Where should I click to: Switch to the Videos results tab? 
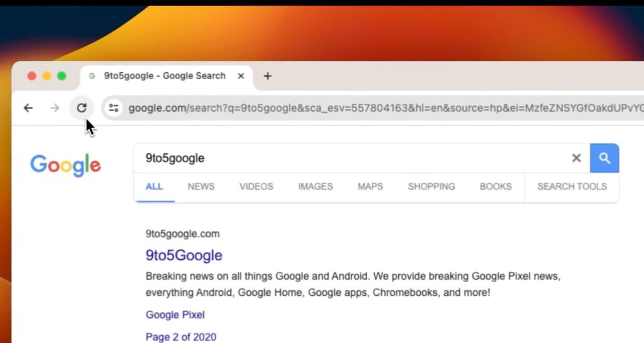click(256, 187)
